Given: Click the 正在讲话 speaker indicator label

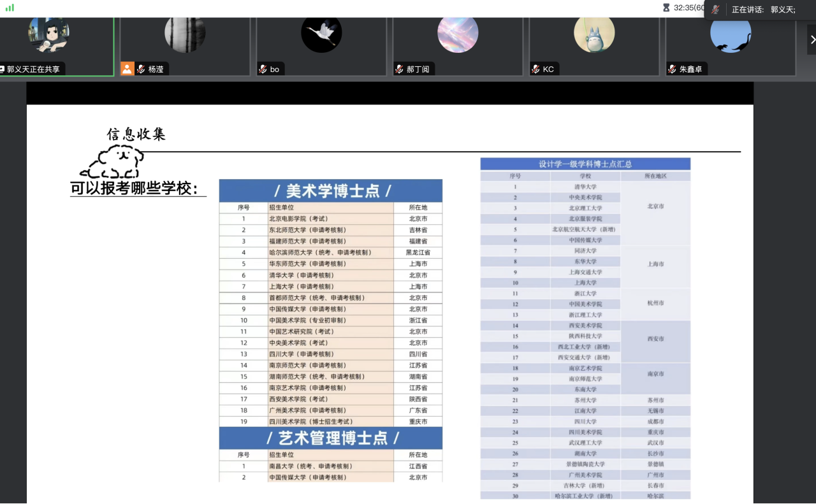Looking at the screenshot, I should [748, 10].
